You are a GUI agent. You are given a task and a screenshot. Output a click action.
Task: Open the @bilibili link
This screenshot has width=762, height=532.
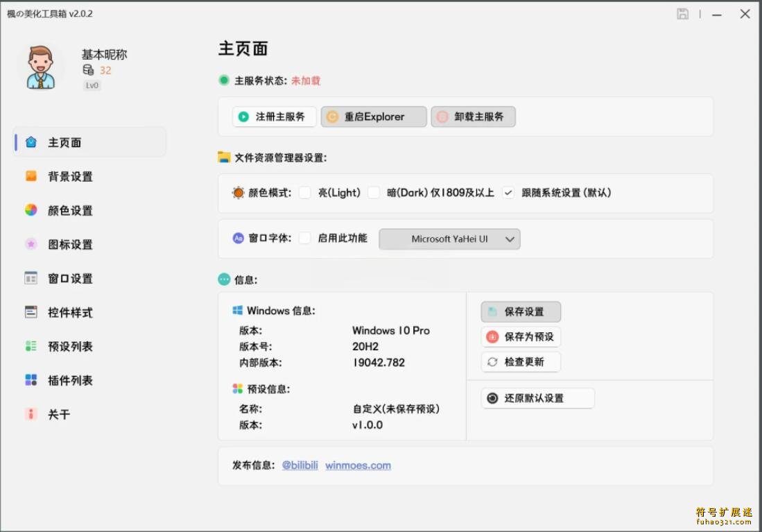pos(300,465)
